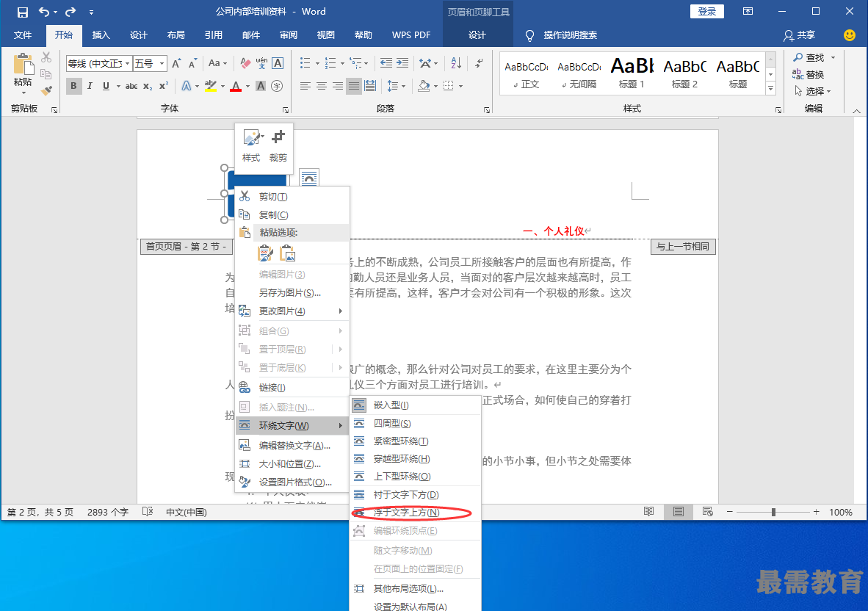Viewport: 868px width, 611px height.
Task: Click the Paste clipboard button
Action: (x=23, y=70)
